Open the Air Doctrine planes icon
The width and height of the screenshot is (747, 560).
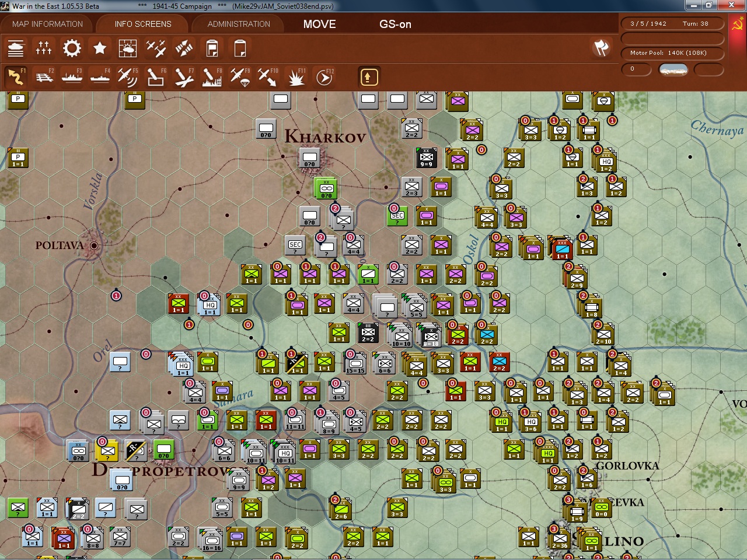(156, 48)
